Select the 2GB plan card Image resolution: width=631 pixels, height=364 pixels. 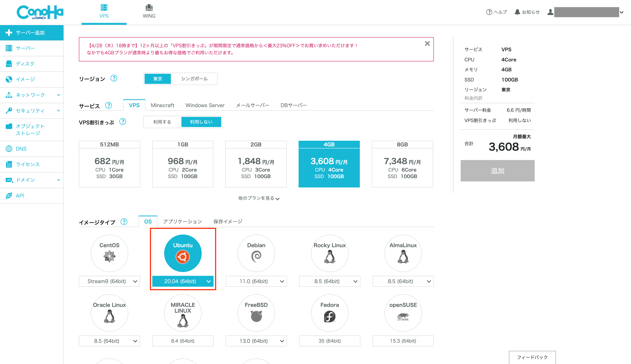(256, 164)
